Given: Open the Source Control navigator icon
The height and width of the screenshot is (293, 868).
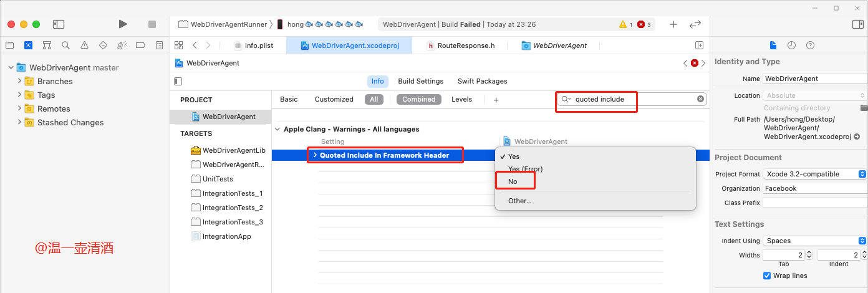Looking at the screenshot, I should point(28,46).
